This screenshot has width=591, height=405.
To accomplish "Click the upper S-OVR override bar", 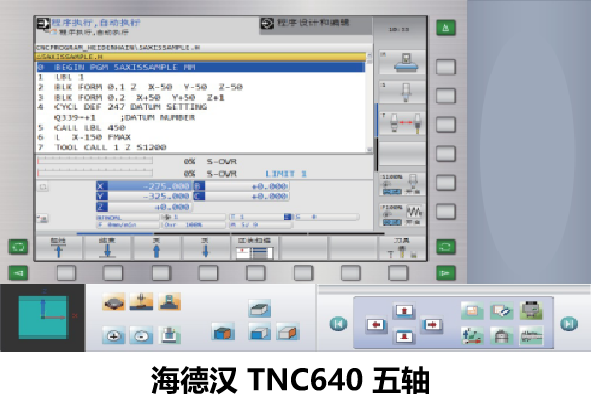I will pyautogui.click(x=95, y=161).
